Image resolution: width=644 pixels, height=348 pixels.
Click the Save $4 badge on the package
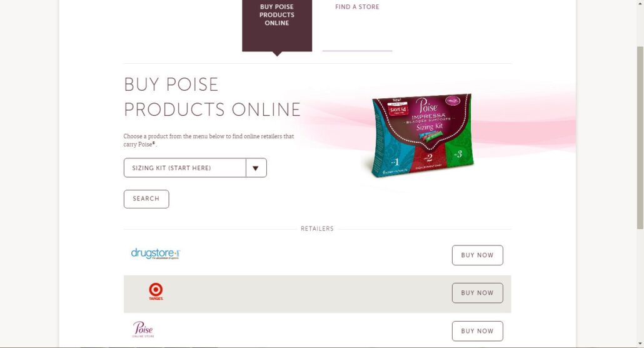pos(398,110)
